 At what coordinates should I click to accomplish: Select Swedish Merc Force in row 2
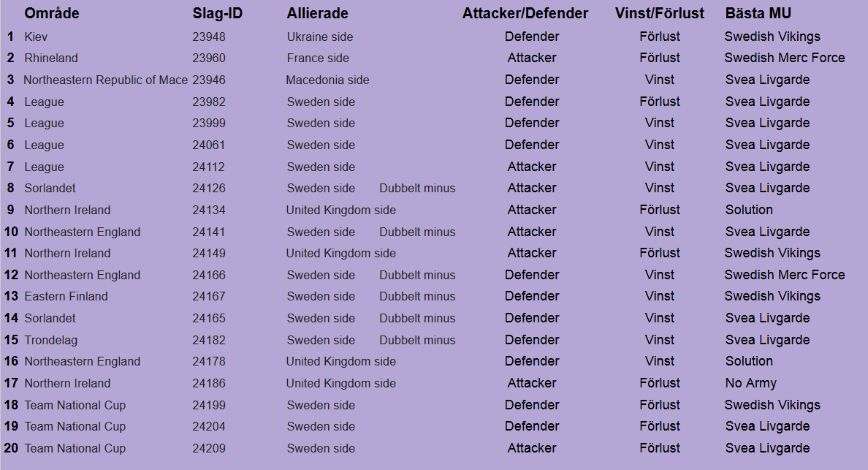click(x=784, y=58)
